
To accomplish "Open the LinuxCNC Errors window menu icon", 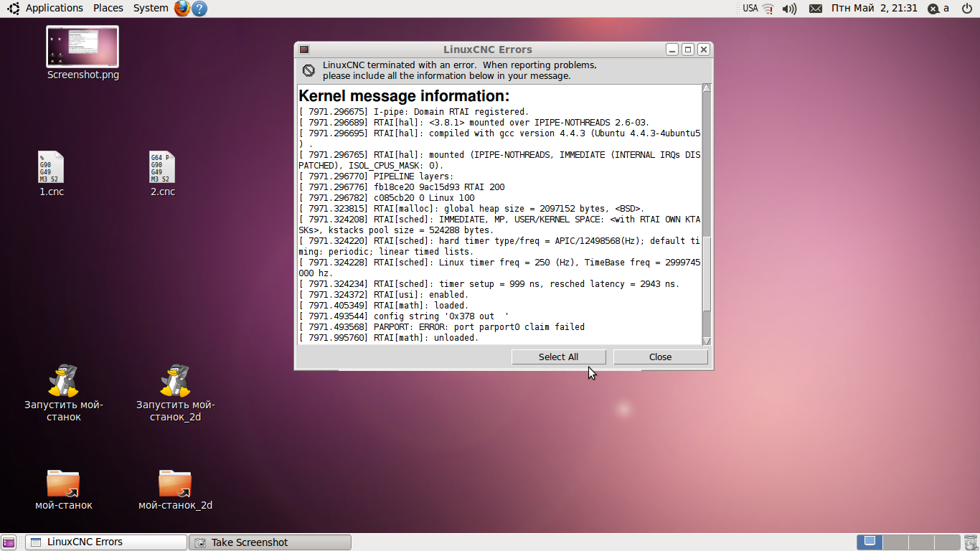I will tap(304, 50).
